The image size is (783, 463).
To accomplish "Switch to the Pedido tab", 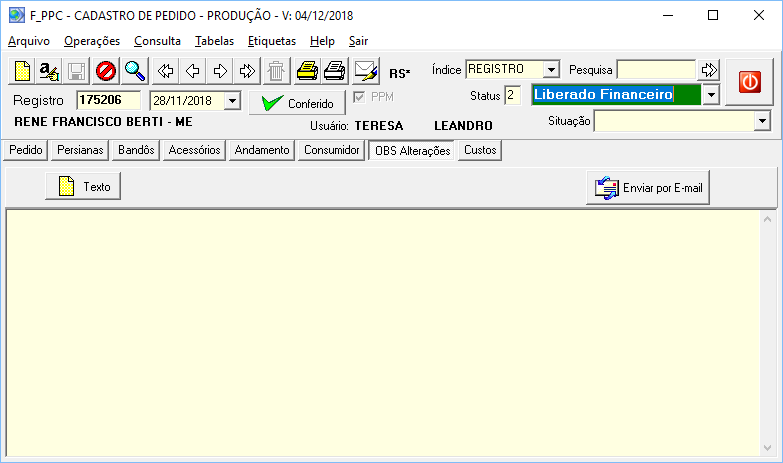I will pos(25,150).
